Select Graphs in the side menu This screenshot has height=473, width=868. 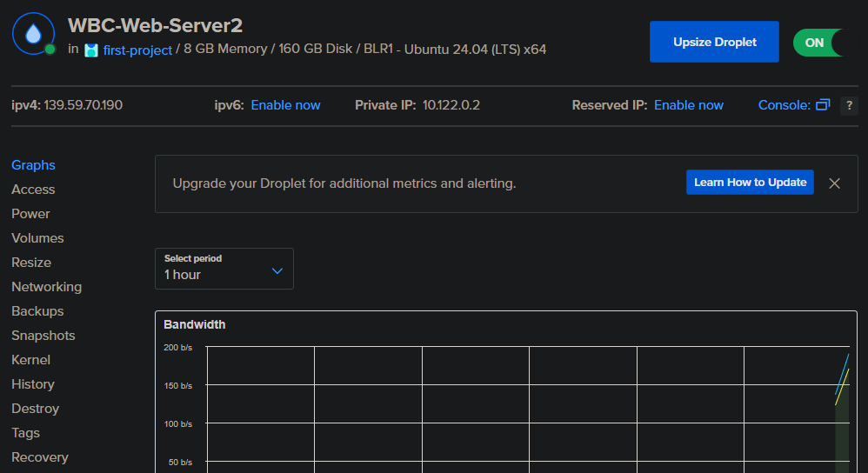coord(33,165)
